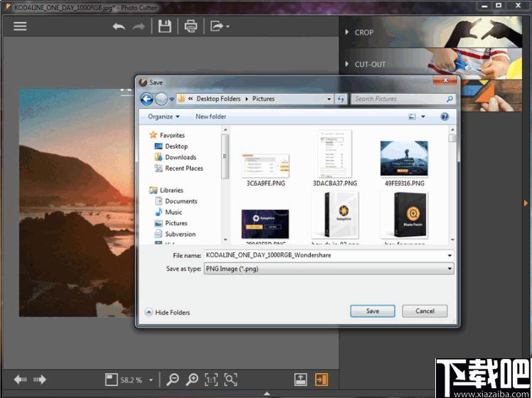This screenshot has height=398, width=532.
Task: Click the Forward button in Save dialog
Action: [x=161, y=99]
